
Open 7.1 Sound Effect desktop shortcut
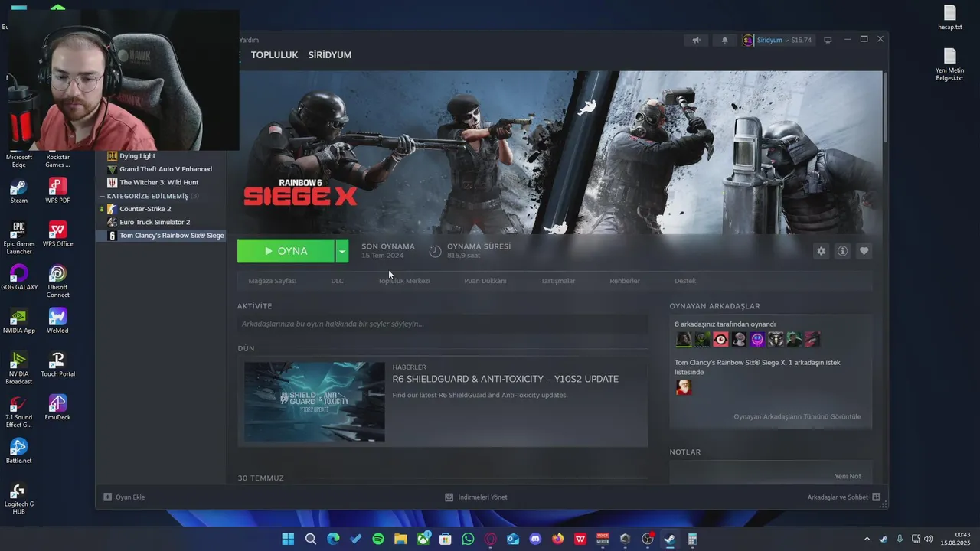click(x=19, y=412)
